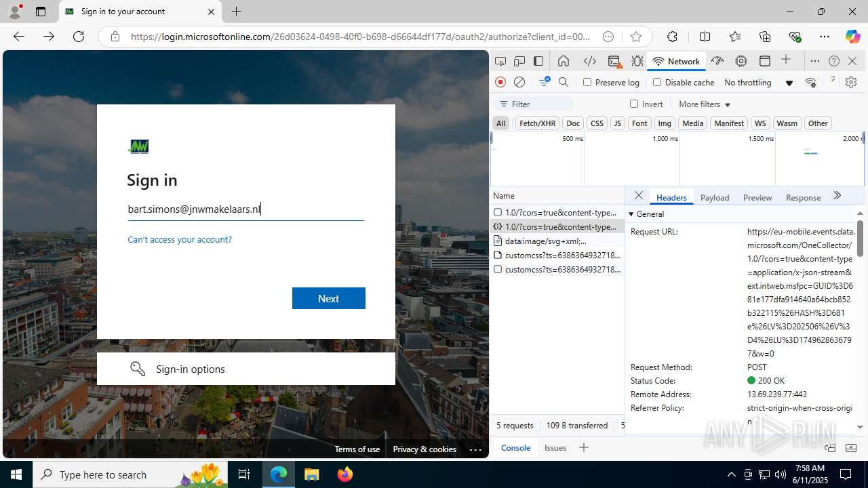
Task: Open the Memory tool chip icon
Action: (x=741, y=61)
